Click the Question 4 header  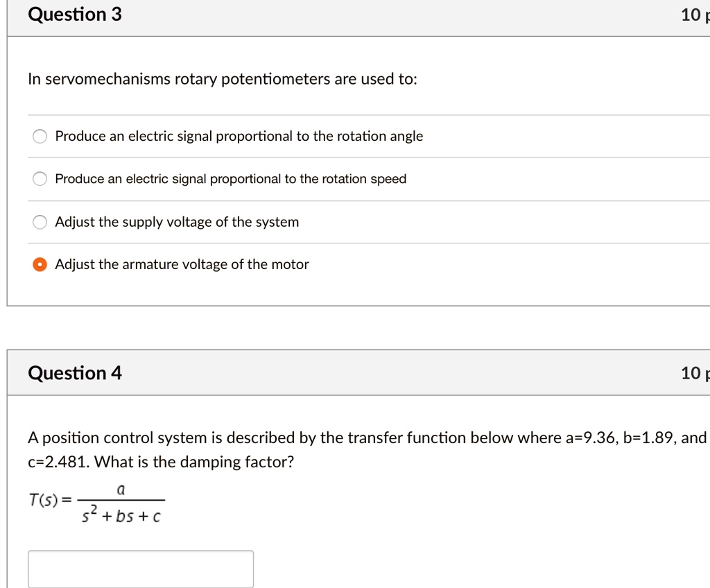pos(74,372)
